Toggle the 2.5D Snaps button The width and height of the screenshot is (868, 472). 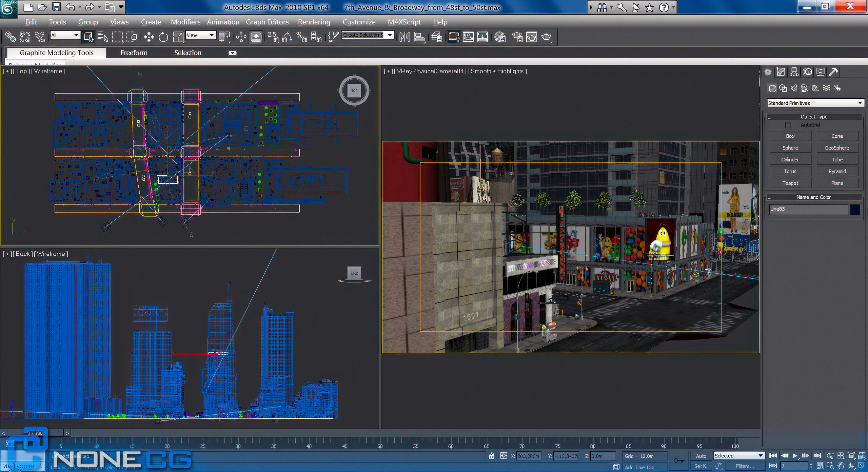273,37
